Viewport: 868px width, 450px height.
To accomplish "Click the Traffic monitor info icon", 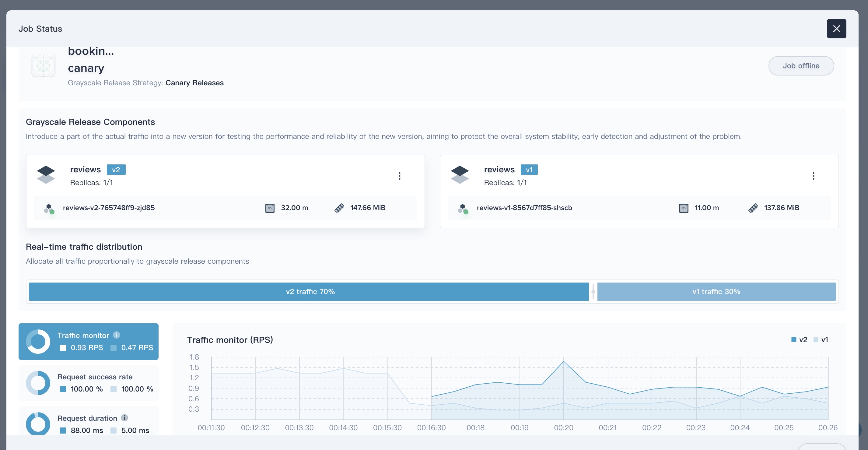I will tap(117, 335).
